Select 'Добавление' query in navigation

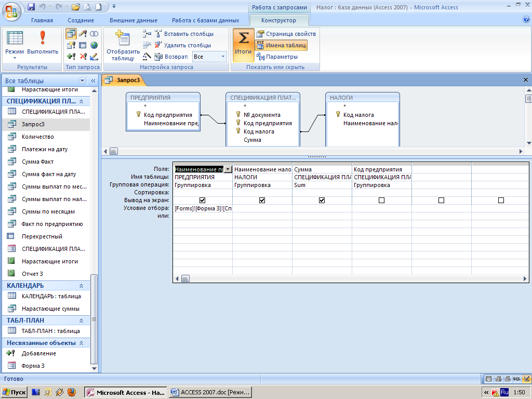[x=38, y=353]
